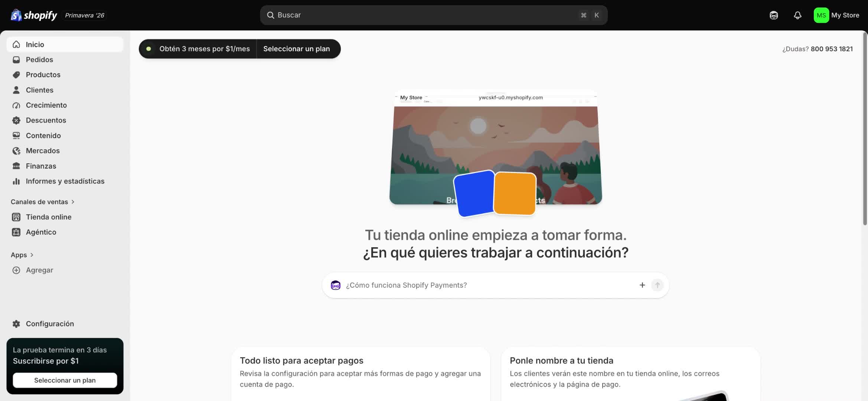This screenshot has width=868, height=401.
Task: Click the green MS store avatar
Action: (x=821, y=15)
